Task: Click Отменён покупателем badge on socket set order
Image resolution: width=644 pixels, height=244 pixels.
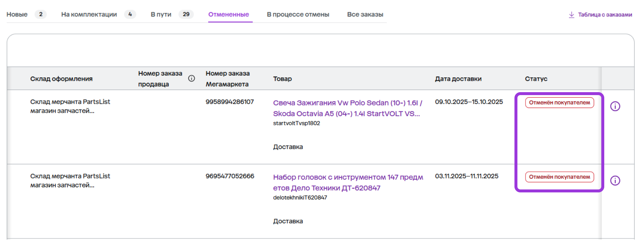Action: [x=559, y=177]
